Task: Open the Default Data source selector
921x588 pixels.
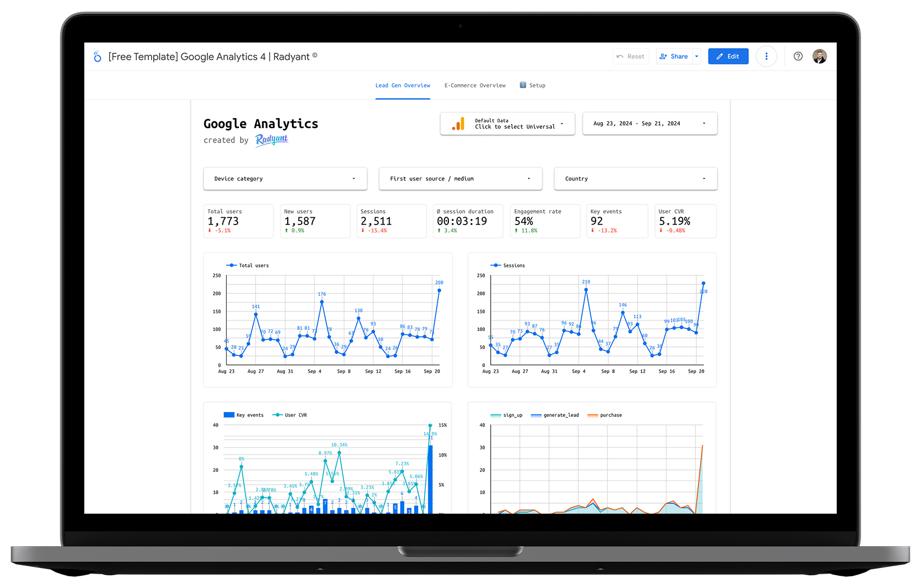Action: (507, 124)
